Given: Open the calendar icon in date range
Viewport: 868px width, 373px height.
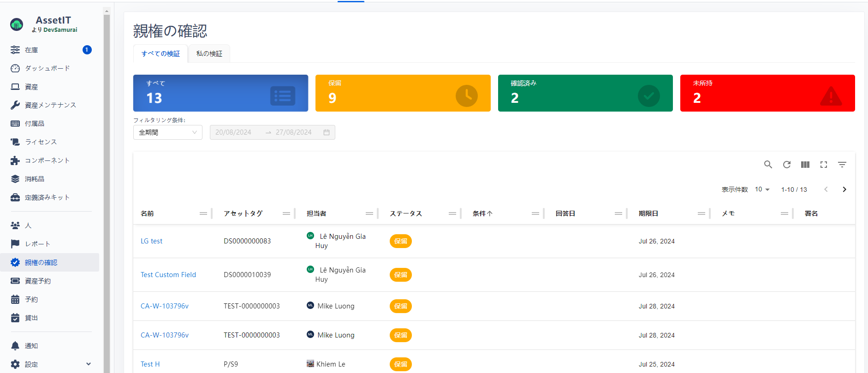Looking at the screenshot, I should pyautogui.click(x=327, y=132).
